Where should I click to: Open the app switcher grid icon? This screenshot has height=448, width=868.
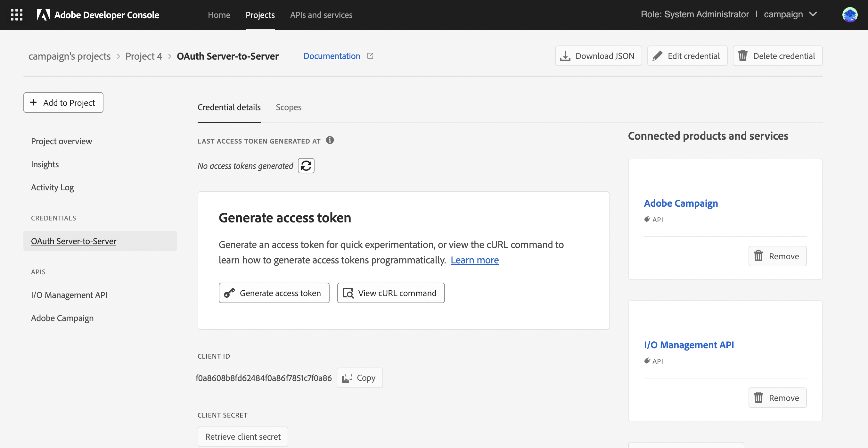pos(17,15)
